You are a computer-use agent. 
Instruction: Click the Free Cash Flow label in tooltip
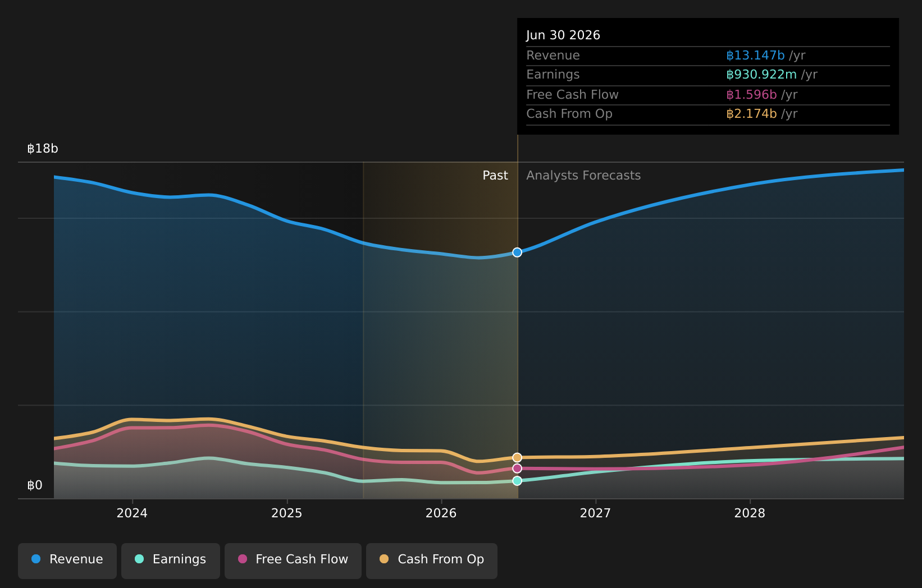572,95
